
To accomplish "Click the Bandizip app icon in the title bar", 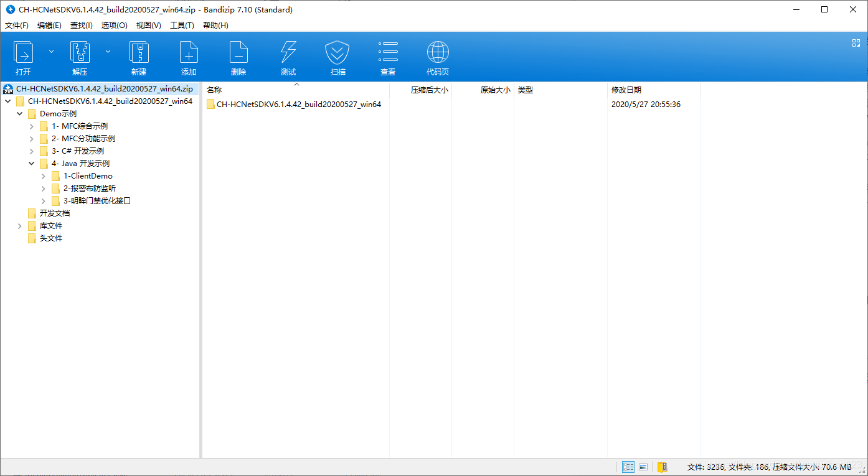I will click(10, 9).
